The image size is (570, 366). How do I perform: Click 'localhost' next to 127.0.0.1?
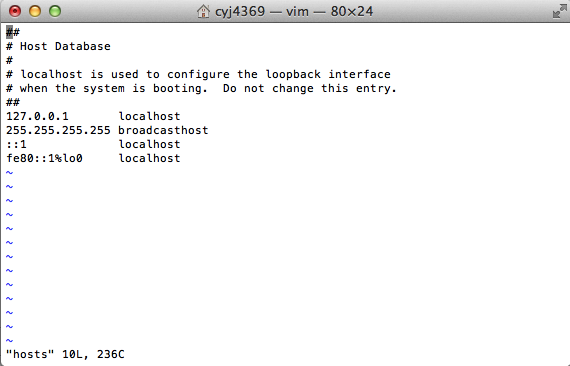(149, 116)
